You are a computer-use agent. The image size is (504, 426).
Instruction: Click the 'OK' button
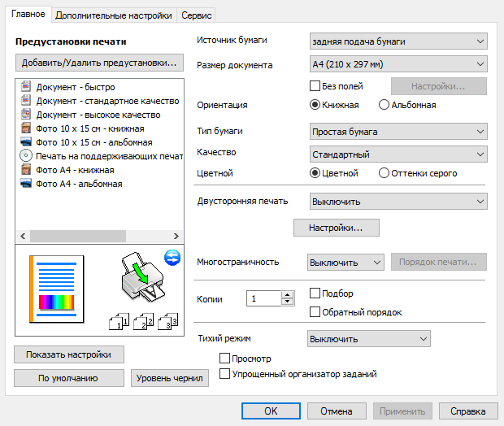(271, 411)
